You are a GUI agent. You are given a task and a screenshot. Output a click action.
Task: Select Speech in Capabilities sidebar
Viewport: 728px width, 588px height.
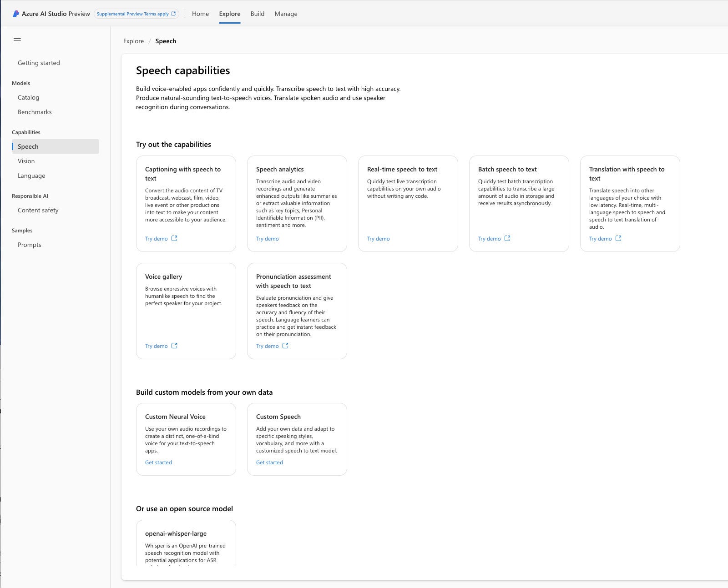click(55, 146)
